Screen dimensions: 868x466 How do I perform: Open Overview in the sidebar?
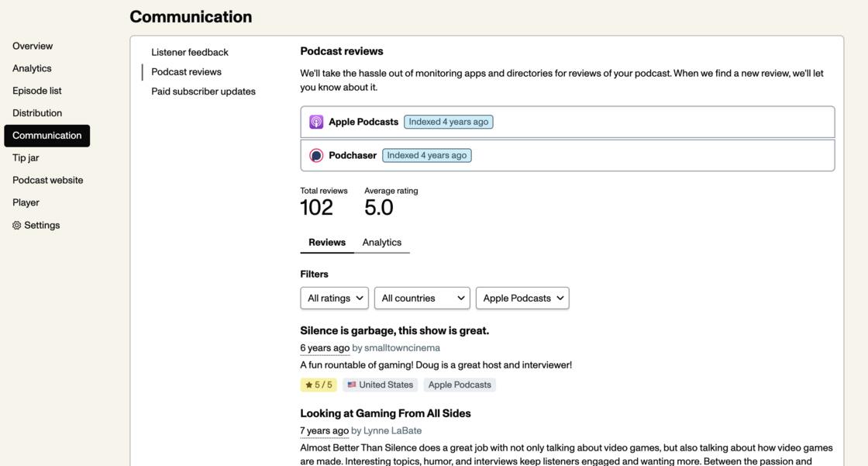(33, 46)
